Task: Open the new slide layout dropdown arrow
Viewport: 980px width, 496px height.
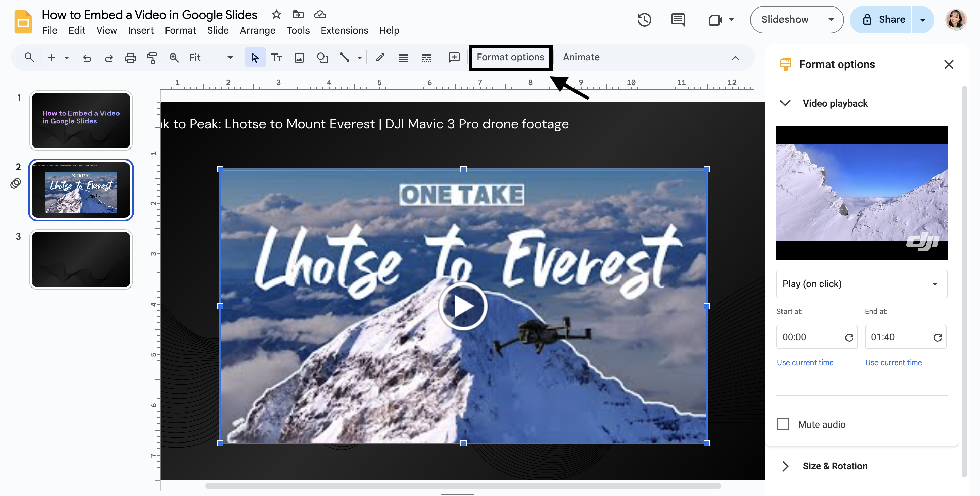Action: [x=67, y=58]
